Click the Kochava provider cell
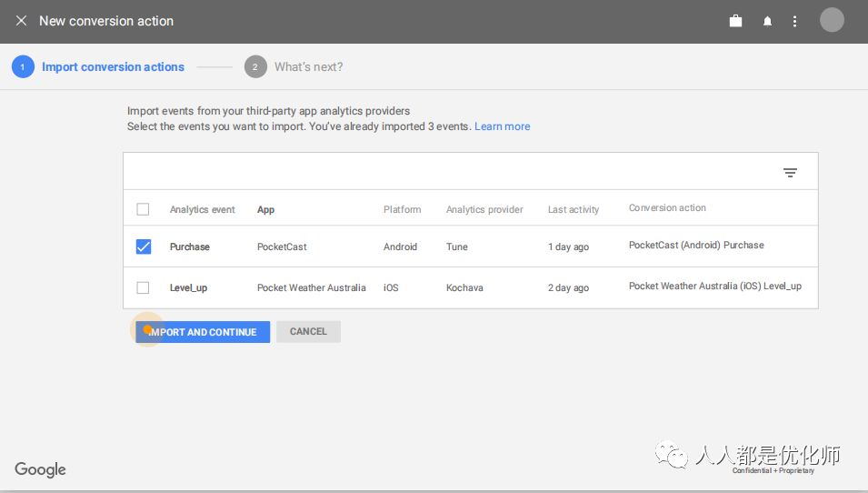This screenshot has width=868, height=493. (464, 287)
